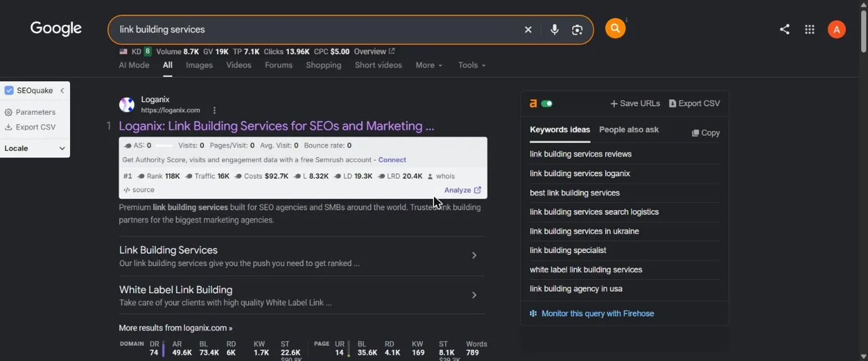Toggle the SEOquake checkbox
868x361 pixels.
[9, 91]
